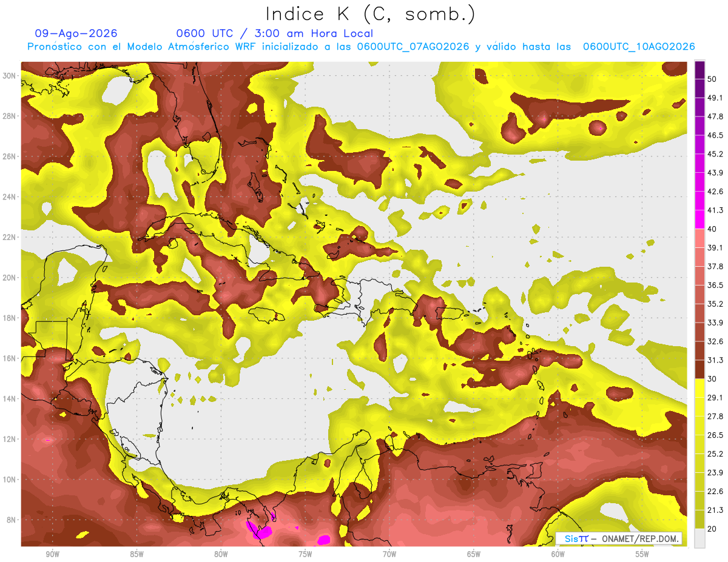Click the salmon colorbar segment between 39.1 and 40
The height and width of the screenshot is (562, 728).
click(x=699, y=238)
